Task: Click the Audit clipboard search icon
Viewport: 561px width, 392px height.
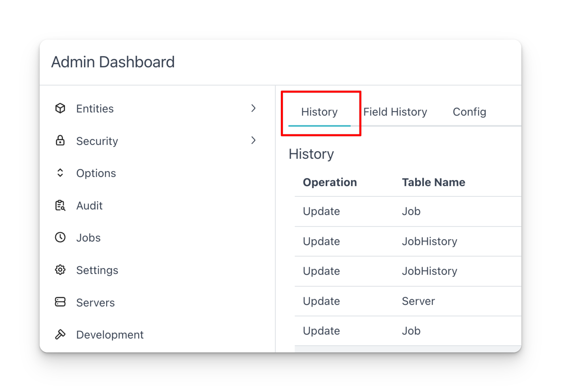Action: pos(60,205)
